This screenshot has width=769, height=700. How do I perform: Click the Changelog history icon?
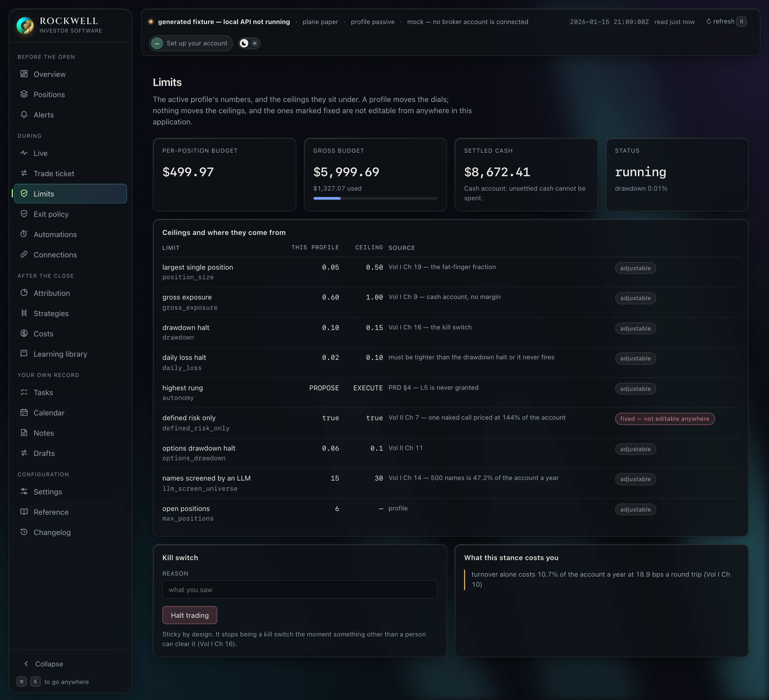click(24, 532)
